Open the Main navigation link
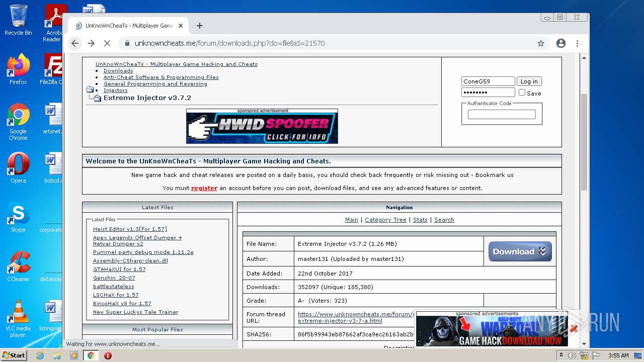This screenshot has width=644, height=362. [x=352, y=220]
